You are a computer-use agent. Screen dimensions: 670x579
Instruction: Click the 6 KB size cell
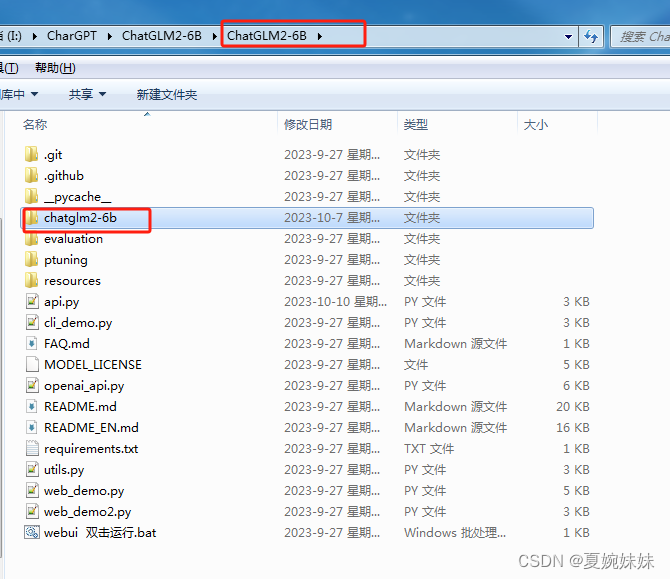pyautogui.click(x=576, y=385)
